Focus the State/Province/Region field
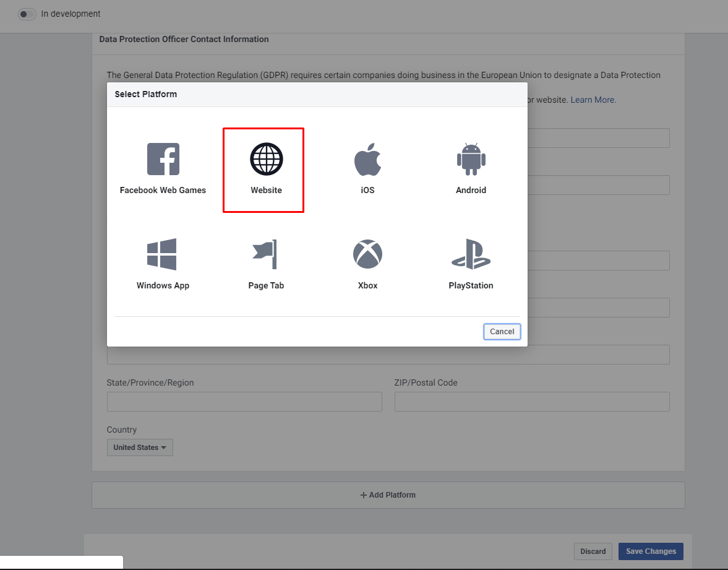The image size is (728, 570). [244, 402]
